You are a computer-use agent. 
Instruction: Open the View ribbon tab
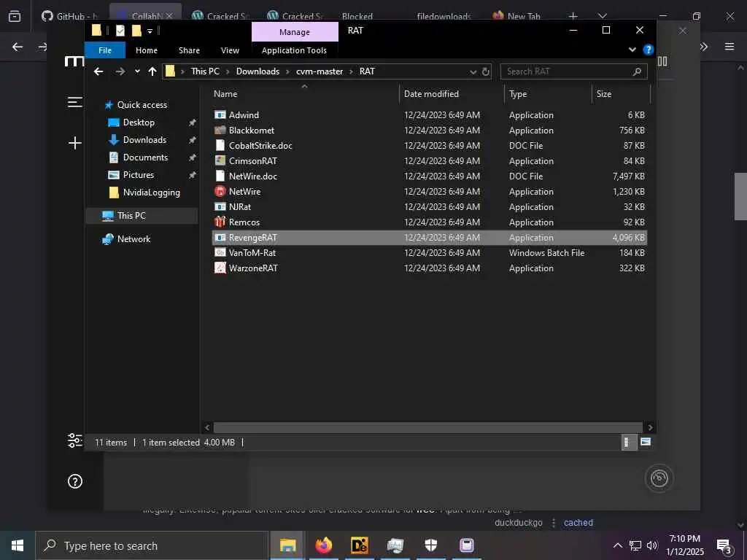coord(230,50)
